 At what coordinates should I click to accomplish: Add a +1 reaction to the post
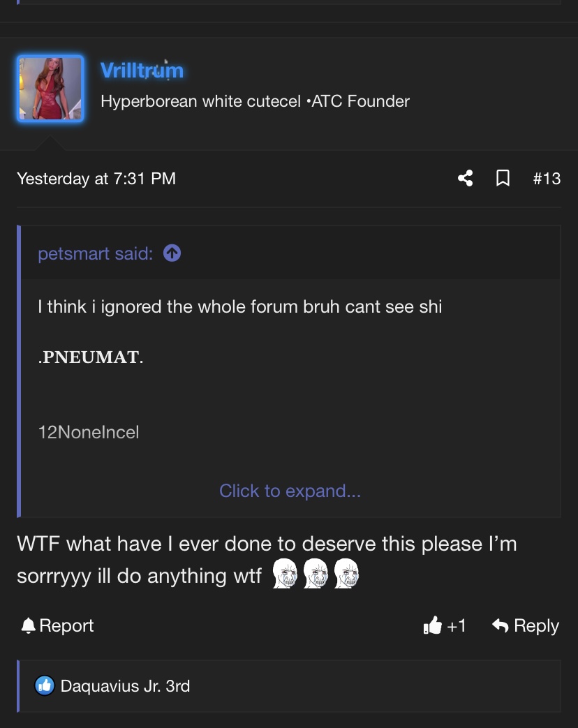tap(445, 625)
